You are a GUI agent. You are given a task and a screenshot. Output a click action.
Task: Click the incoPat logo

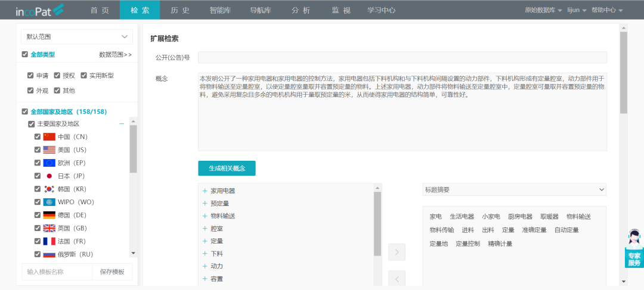point(39,10)
